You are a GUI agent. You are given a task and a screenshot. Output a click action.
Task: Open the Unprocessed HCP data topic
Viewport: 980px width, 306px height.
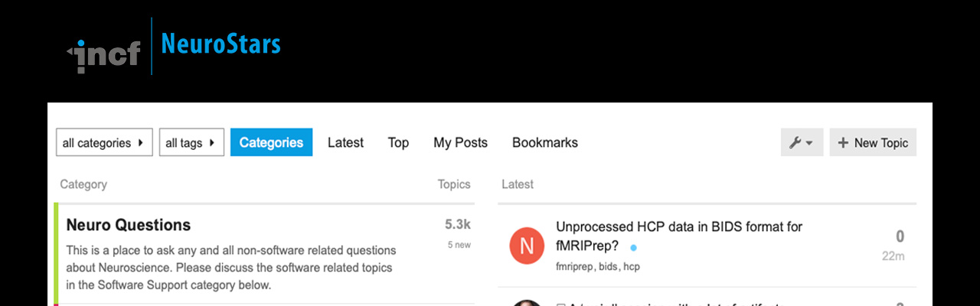[x=678, y=227]
